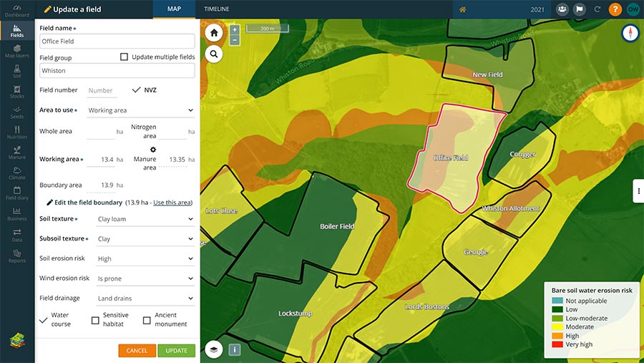
Task: Open the help question mark icon
Action: (615, 9)
